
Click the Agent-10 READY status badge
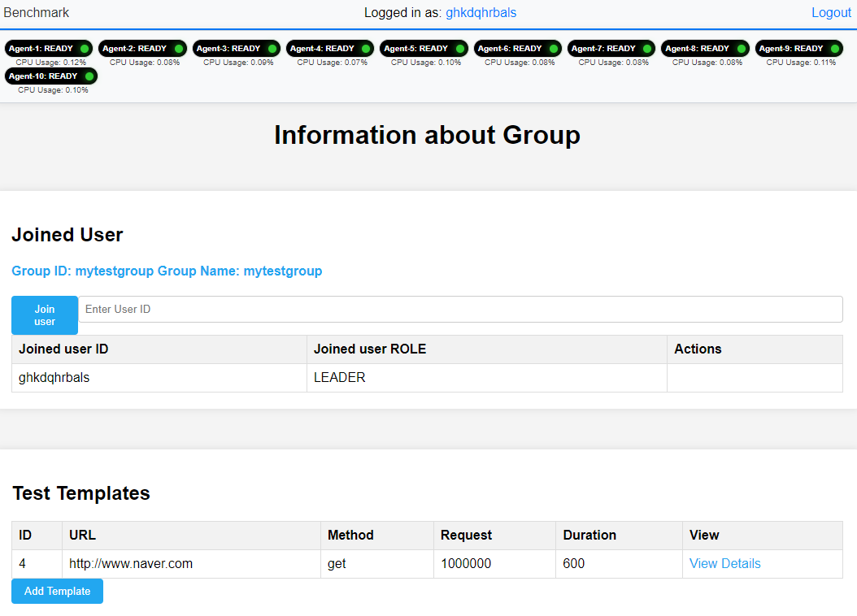pos(51,76)
